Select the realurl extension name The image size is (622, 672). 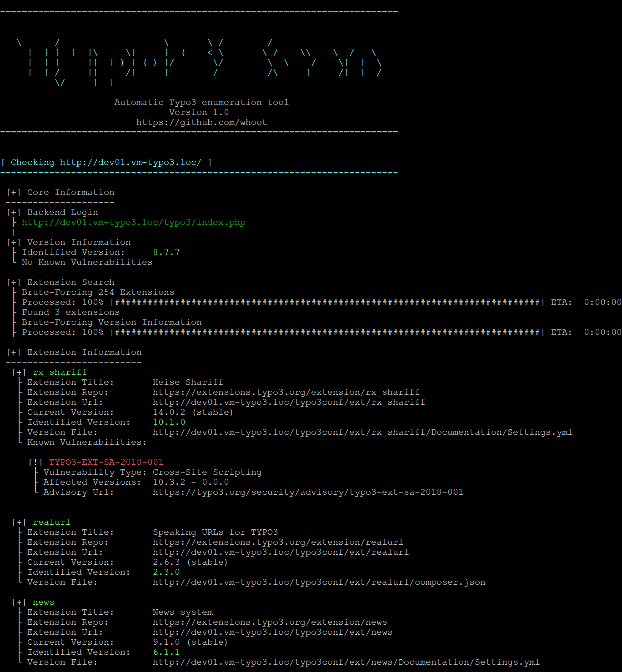[x=51, y=522]
